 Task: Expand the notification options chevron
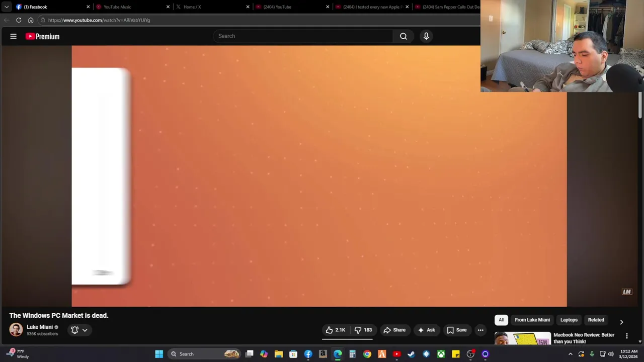(85, 330)
